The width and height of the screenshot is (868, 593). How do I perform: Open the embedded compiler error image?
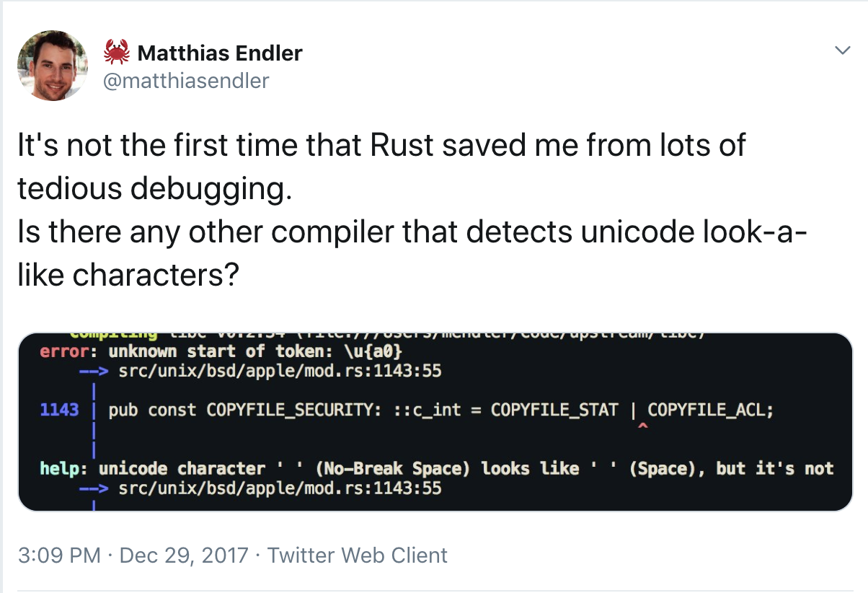pyautogui.click(x=435, y=422)
